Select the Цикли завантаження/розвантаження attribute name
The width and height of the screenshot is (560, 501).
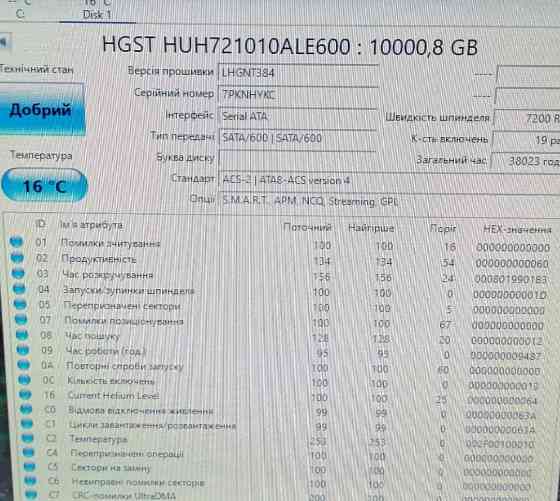(152, 425)
